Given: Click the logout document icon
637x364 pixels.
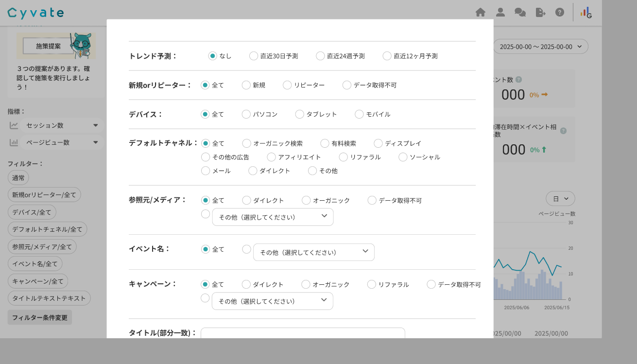Looking at the screenshot, I should pyautogui.click(x=540, y=12).
